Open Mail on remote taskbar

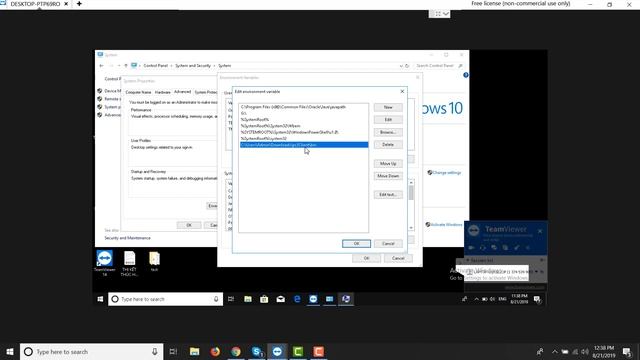(x=280, y=299)
